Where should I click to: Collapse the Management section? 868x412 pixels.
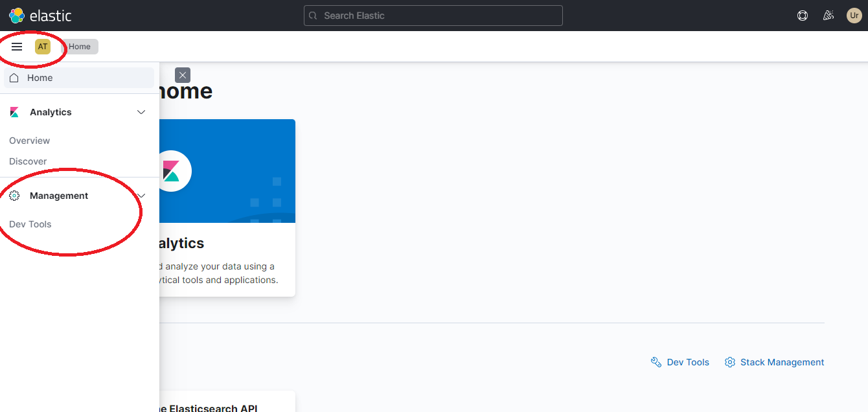(x=141, y=195)
